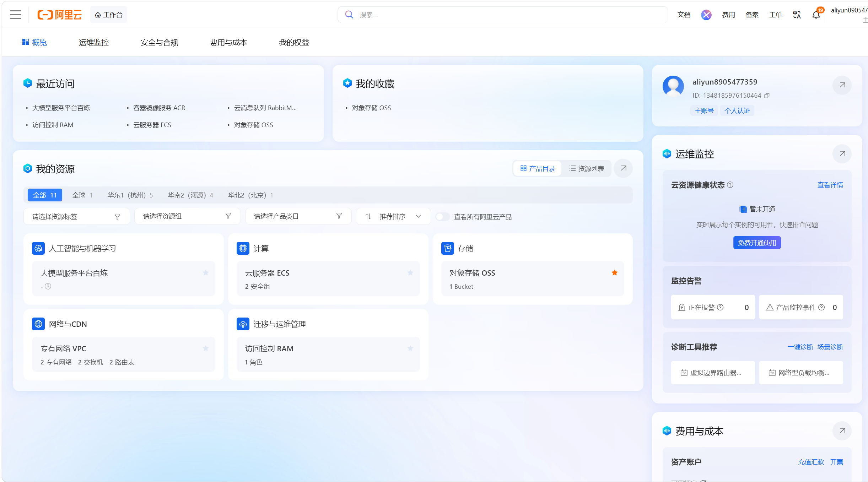This screenshot has height=482, width=868.
Task: Open 场景诊断 link
Action: [x=830, y=347]
